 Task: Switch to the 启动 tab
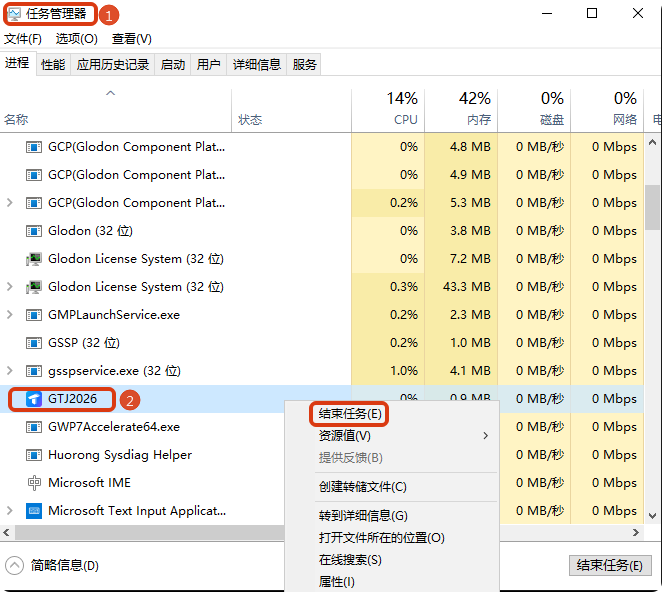173,65
